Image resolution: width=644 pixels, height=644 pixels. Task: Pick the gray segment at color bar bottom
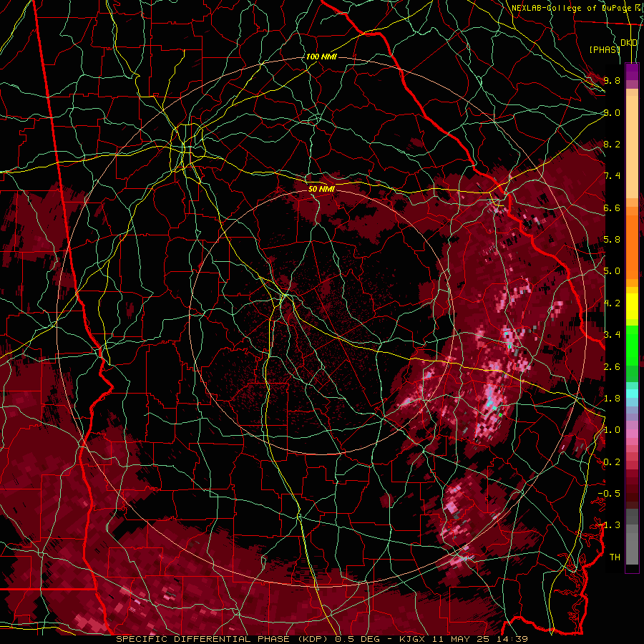[632, 548]
